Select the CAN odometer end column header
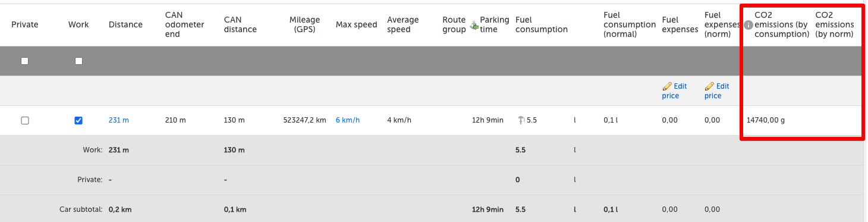868x222 pixels. click(x=184, y=25)
